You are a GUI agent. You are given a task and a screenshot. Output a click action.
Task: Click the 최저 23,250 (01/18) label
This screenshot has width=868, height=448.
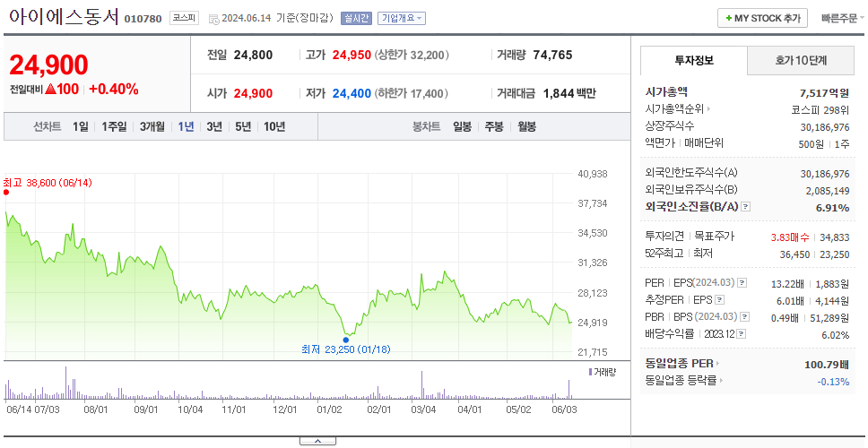click(346, 349)
